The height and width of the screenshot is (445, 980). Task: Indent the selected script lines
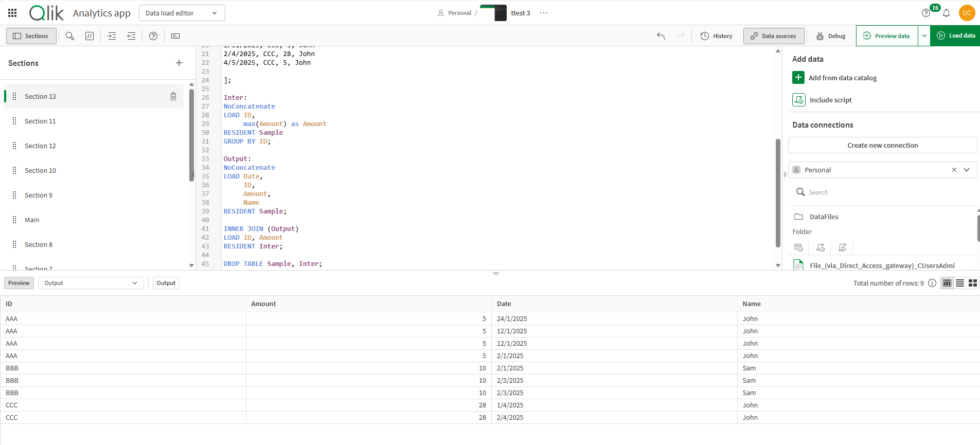click(x=112, y=36)
